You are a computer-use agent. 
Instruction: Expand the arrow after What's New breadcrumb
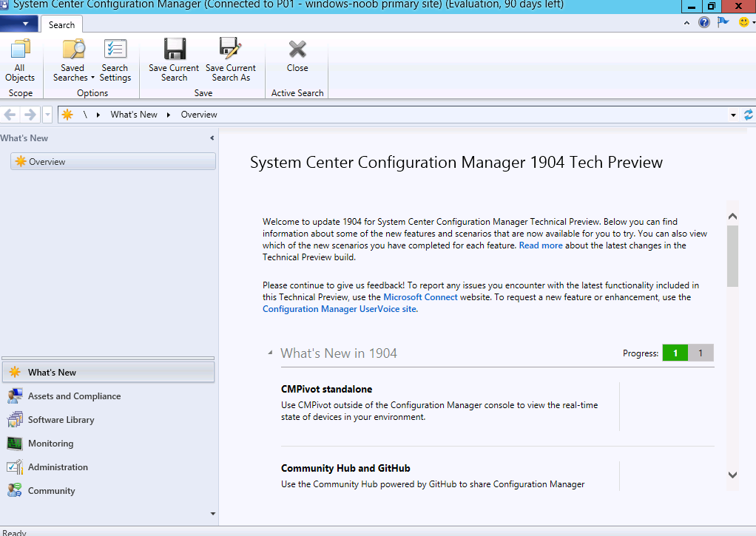tap(168, 115)
